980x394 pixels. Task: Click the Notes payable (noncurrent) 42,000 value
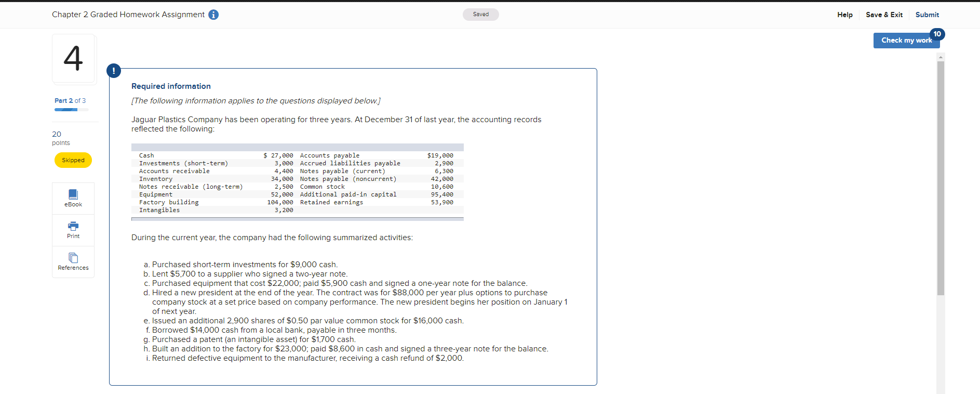click(x=442, y=179)
